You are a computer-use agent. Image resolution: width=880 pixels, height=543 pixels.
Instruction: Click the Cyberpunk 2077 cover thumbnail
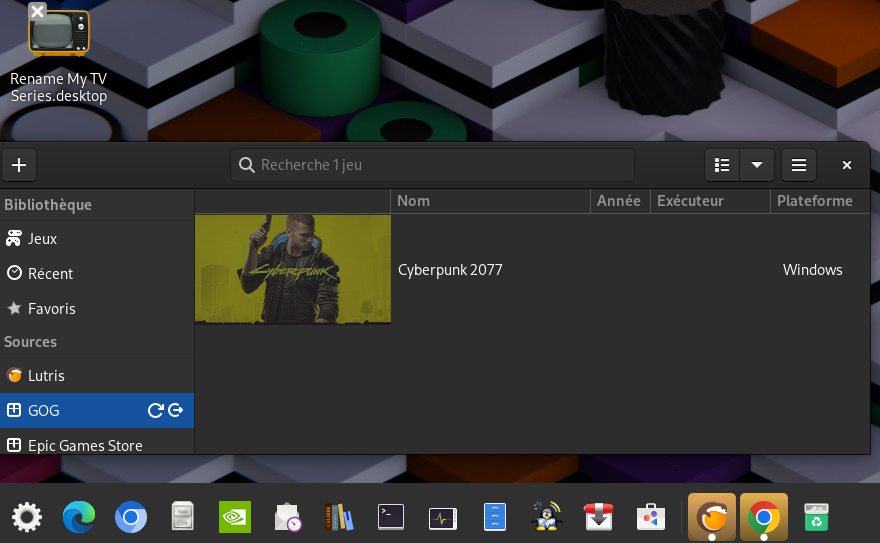click(x=293, y=270)
